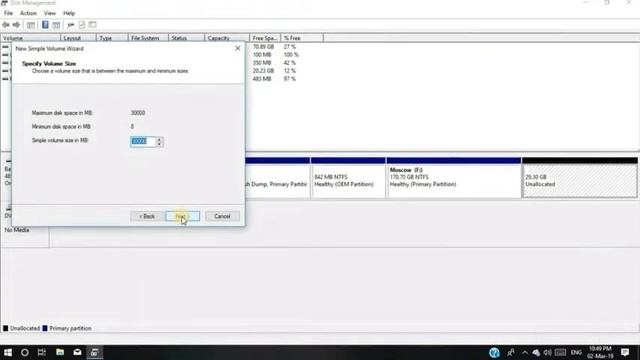The height and width of the screenshot is (360, 640).
Task: Click the volume speaker tray icon
Action: (x=547, y=352)
